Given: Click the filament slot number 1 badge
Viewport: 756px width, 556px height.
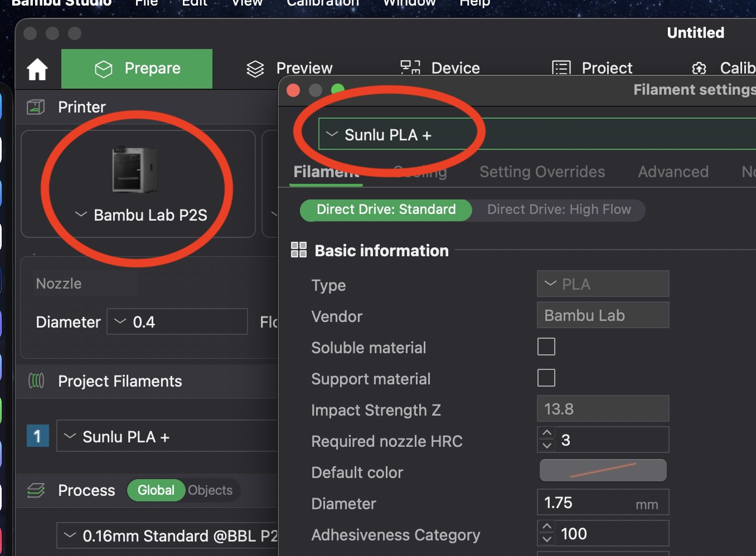Looking at the screenshot, I should 38,436.
